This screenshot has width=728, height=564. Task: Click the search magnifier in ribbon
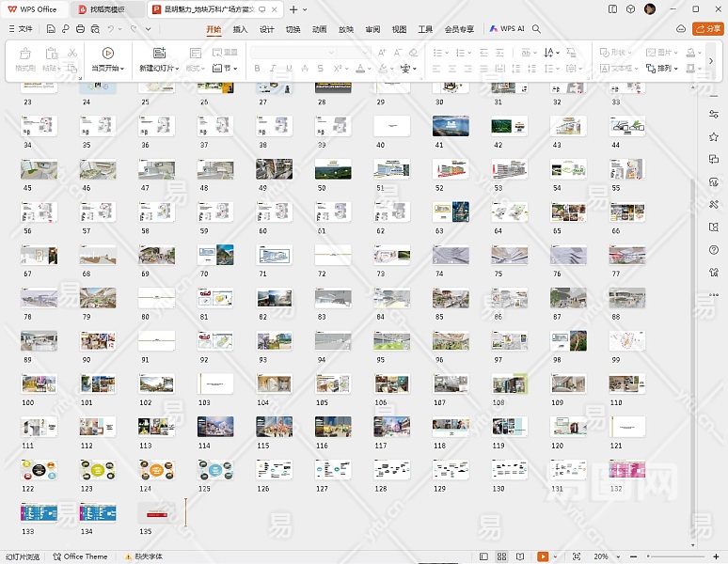coord(536,29)
